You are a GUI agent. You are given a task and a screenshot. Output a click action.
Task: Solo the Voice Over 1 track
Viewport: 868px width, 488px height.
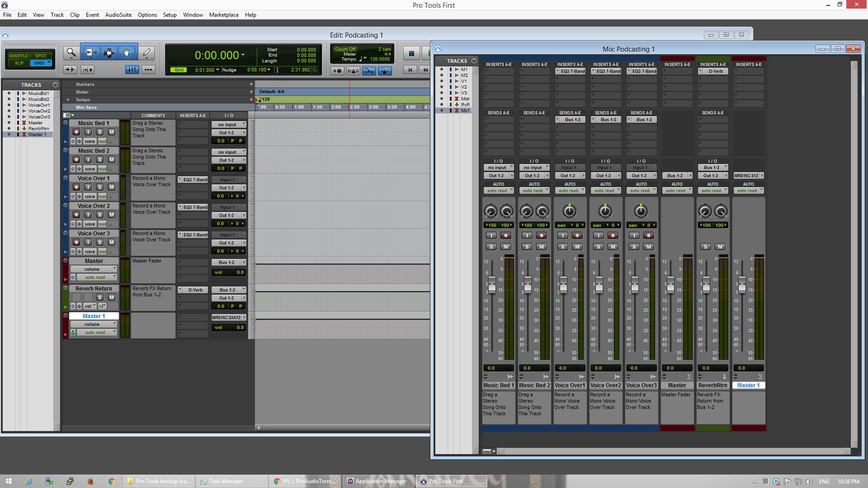(x=100, y=187)
